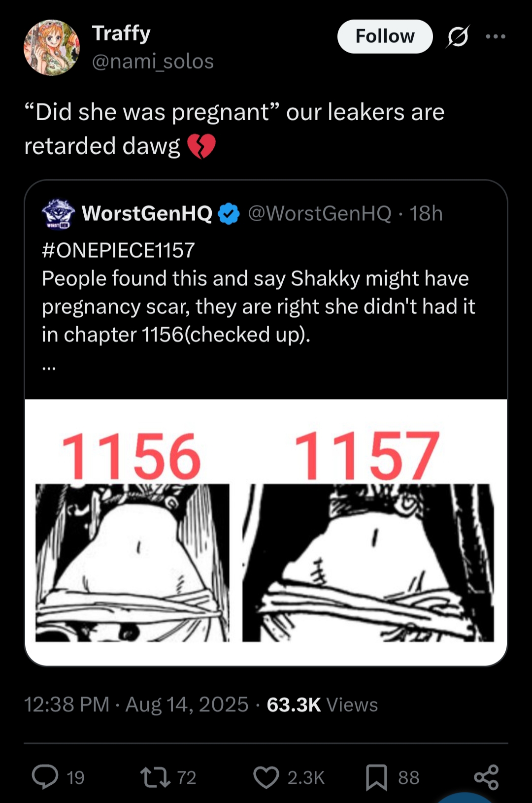Click WorstGenHQ's profile logo

[58, 214]
